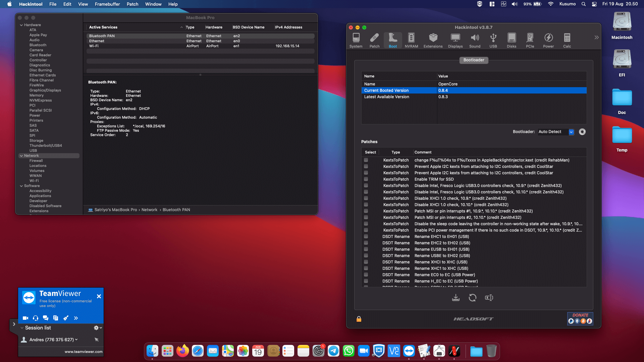Open WhatsApp from the Dock
This screenshot has width=644, height=362.
pyautogui.click(x=348, y=351)
